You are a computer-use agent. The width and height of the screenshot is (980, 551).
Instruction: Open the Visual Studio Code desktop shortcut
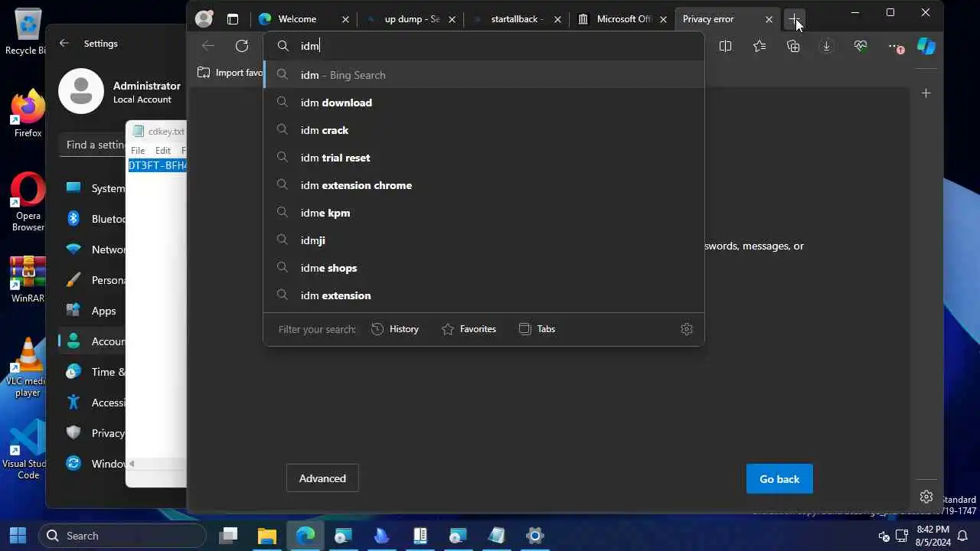[28, 450]
